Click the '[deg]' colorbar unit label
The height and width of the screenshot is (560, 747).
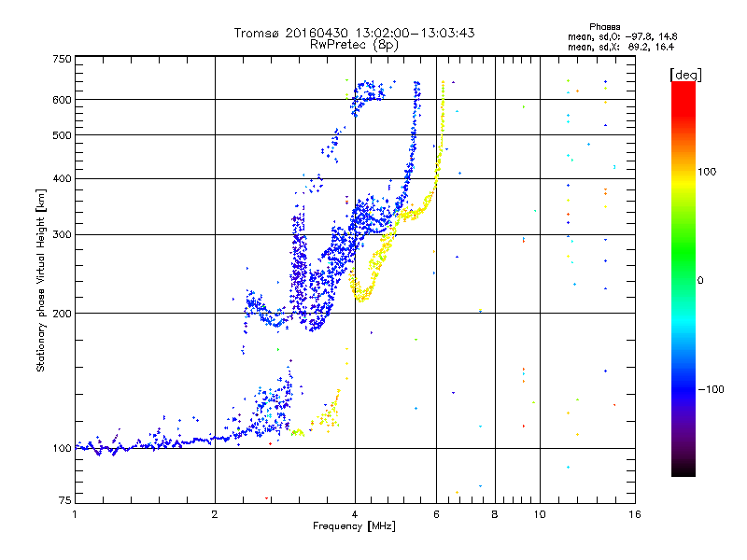tap(685, 75)
